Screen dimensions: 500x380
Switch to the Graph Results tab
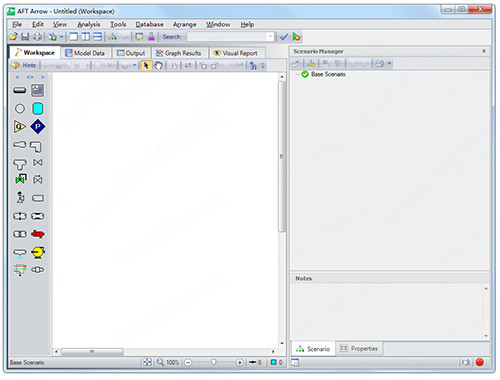[179, 53]
